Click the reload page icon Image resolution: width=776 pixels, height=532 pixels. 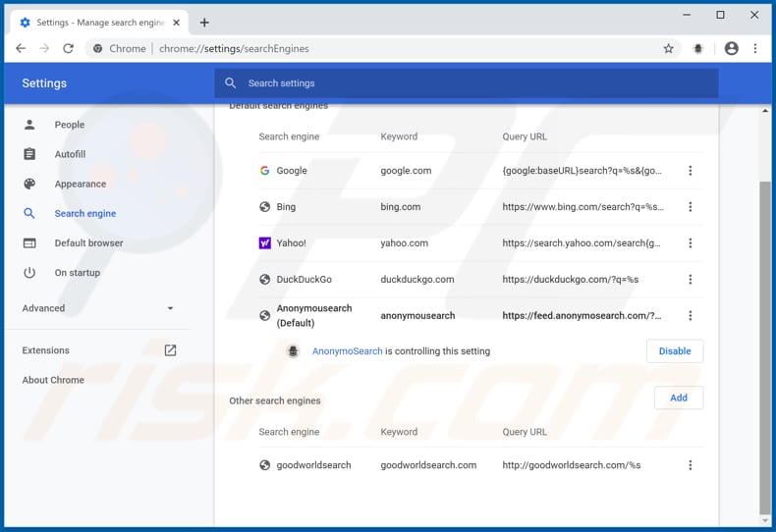[x=68, y=48]
